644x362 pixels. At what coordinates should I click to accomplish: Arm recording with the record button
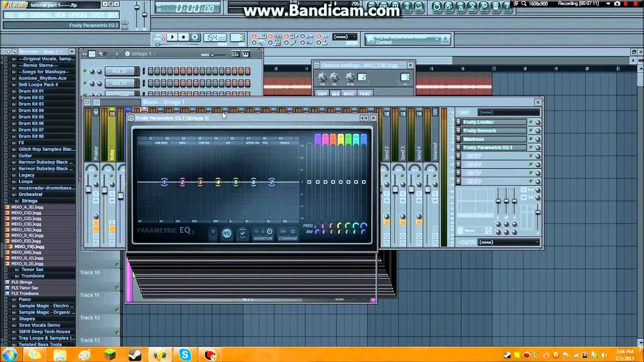pyautogui.click(x=195, y=37)
